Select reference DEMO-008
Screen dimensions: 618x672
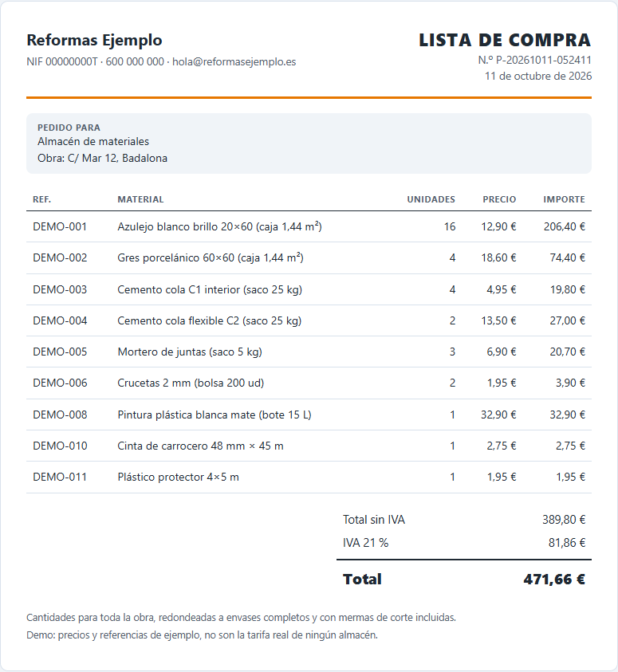pyautogui.click(x=60, y=415)
